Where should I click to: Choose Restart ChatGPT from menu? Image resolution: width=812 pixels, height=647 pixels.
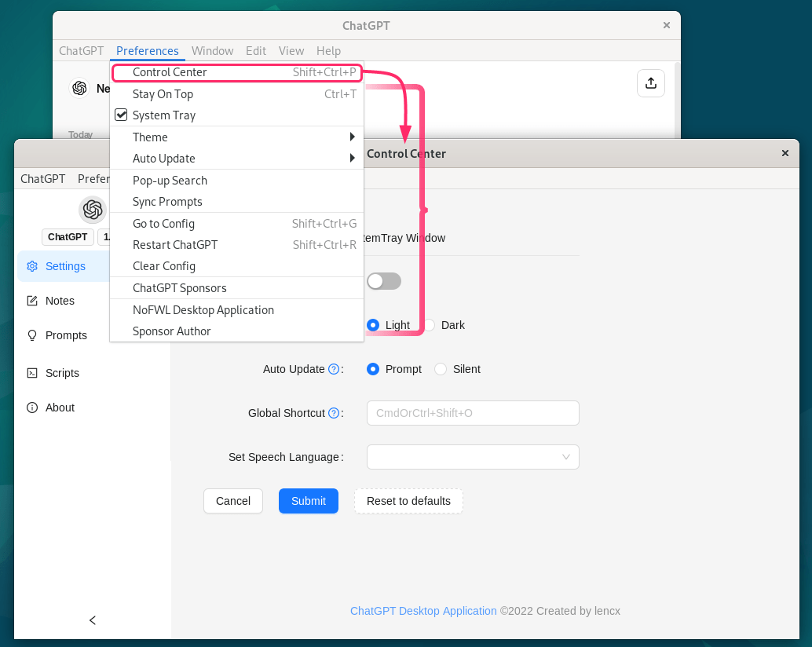(x=175, y=245)
